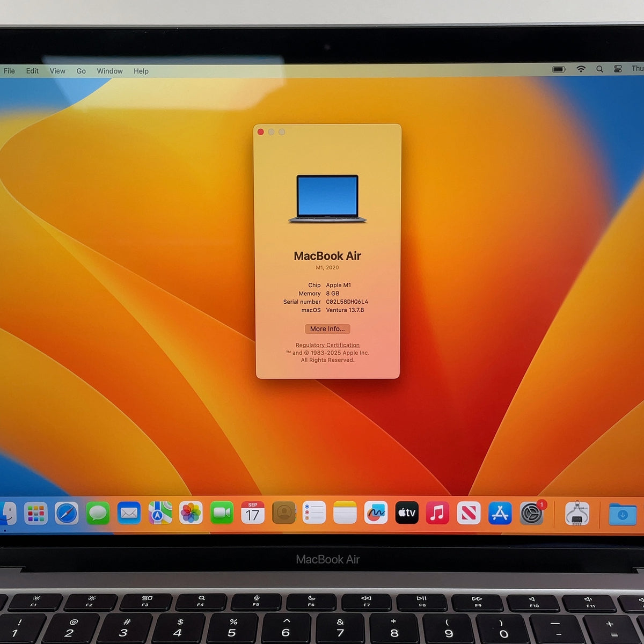The image size is (644, 644).
Task: Click the Ventura 13.7.8 version text
Action: coord(345,310)
